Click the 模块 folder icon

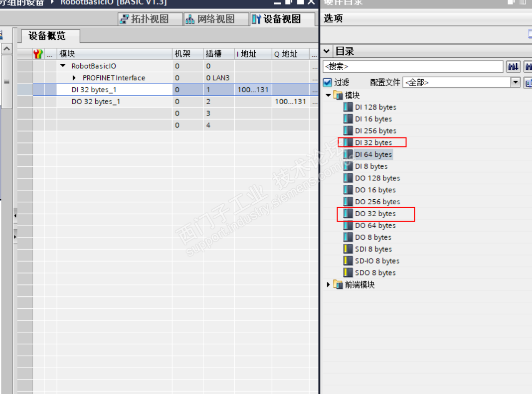(338, 95)
